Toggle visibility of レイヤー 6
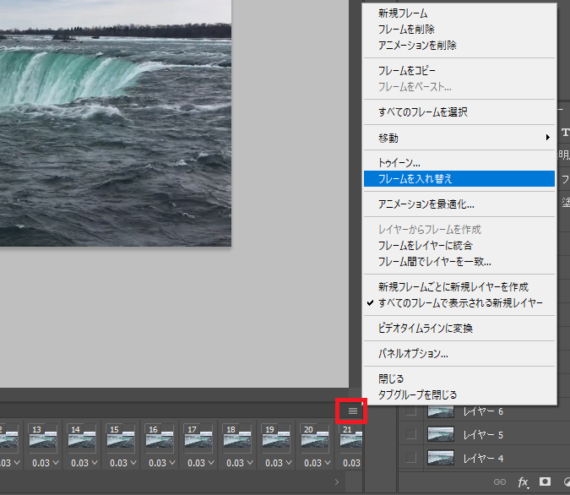 (411, 411)
